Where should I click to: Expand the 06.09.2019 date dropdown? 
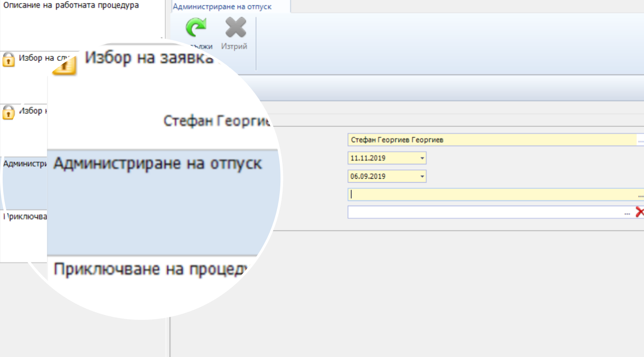[x=422, y=177]
